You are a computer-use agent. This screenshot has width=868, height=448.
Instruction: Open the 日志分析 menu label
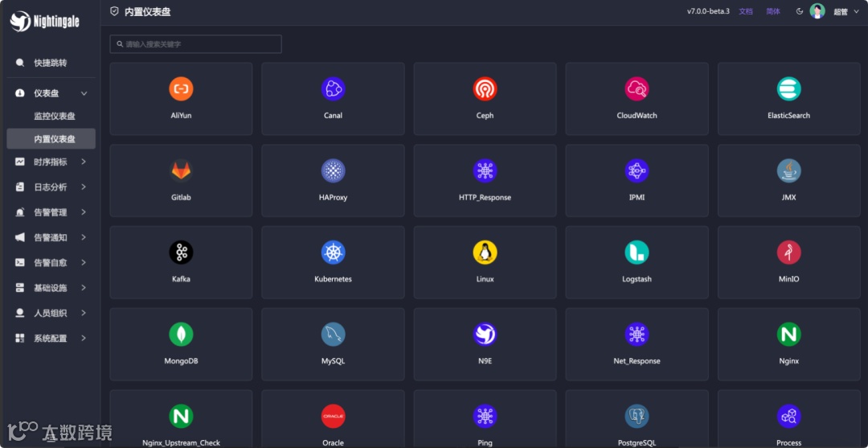[51, 187]
